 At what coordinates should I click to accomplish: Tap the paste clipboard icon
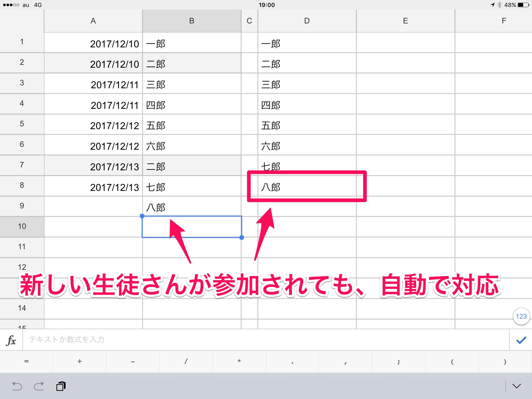coord(61,386)
